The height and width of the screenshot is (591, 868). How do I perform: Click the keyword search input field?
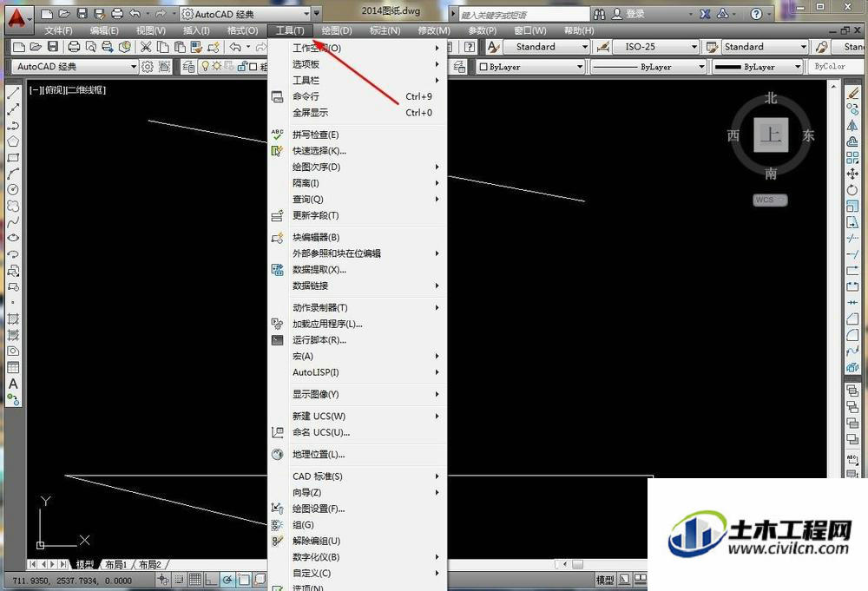point(524,15)
